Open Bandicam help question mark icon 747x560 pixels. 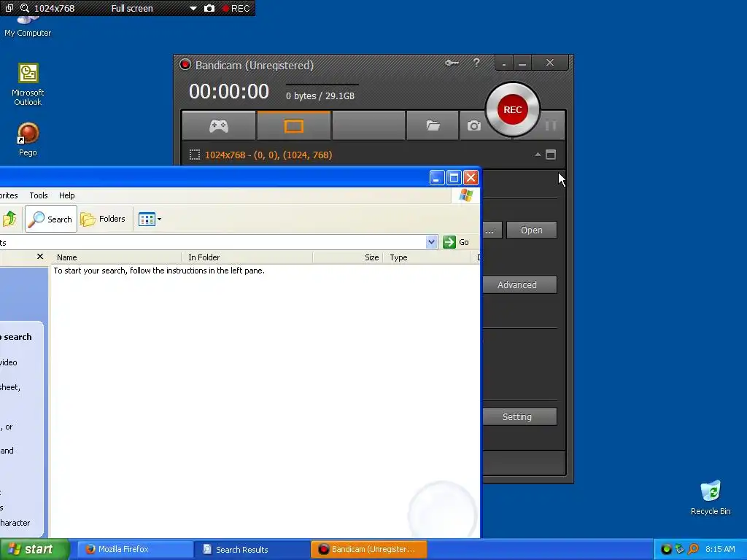pos(476,63)
